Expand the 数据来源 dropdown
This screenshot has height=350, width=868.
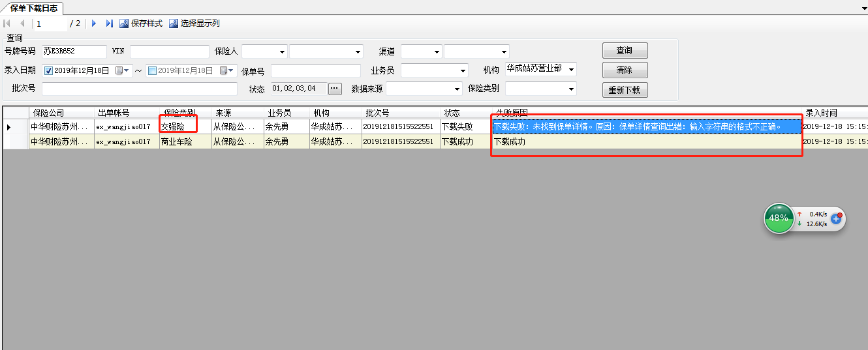[457, 89]
